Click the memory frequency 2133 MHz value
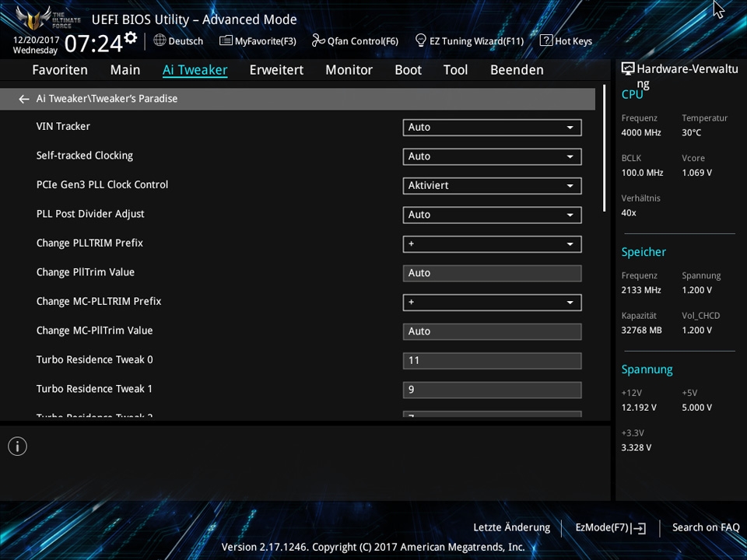The image size is (747, 560). (x=640, y=290)
